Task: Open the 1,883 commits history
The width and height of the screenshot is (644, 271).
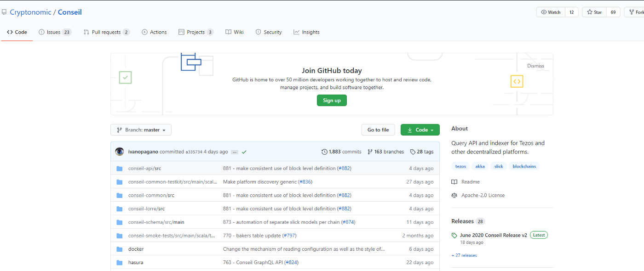Action: 341,152
